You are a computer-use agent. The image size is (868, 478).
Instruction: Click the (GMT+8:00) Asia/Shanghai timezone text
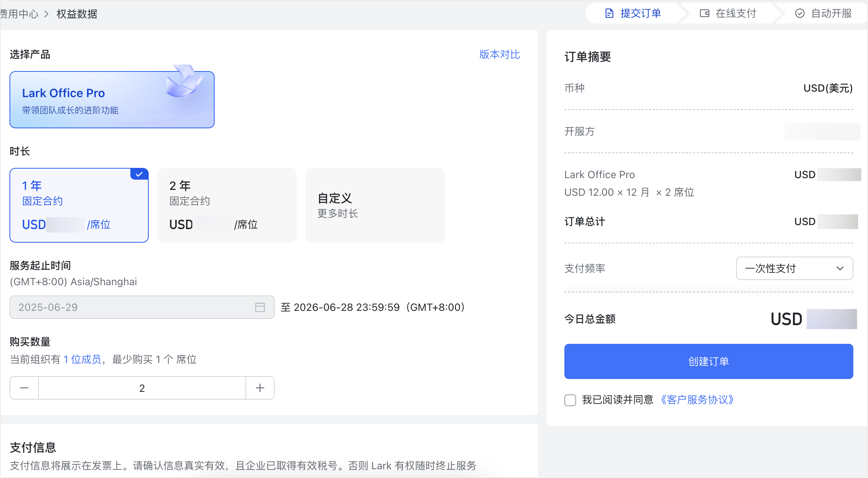(73, 282)
